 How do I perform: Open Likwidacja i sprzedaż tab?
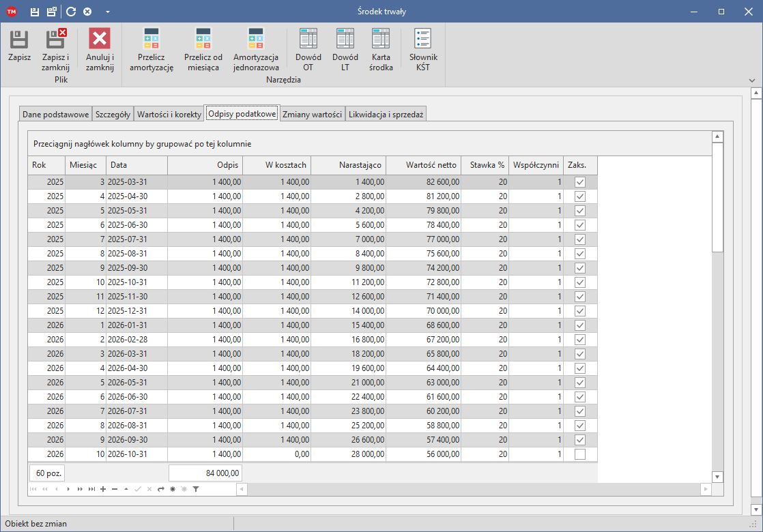pos(386,115)
